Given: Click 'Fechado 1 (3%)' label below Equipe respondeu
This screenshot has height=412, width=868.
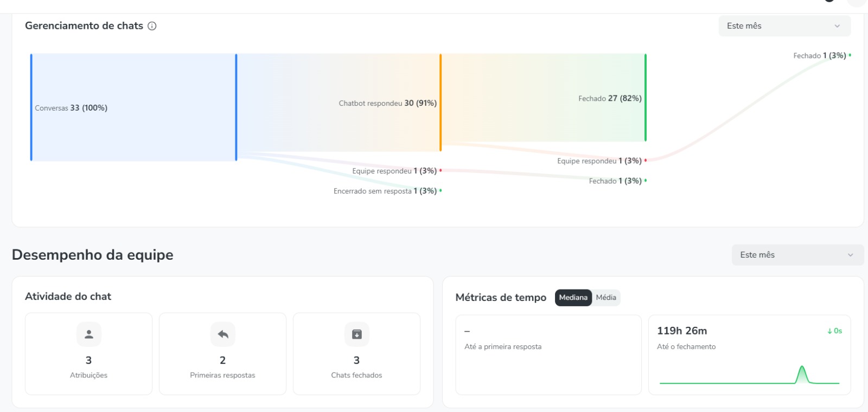Looking at the screenshot, I should click(615, 181).
